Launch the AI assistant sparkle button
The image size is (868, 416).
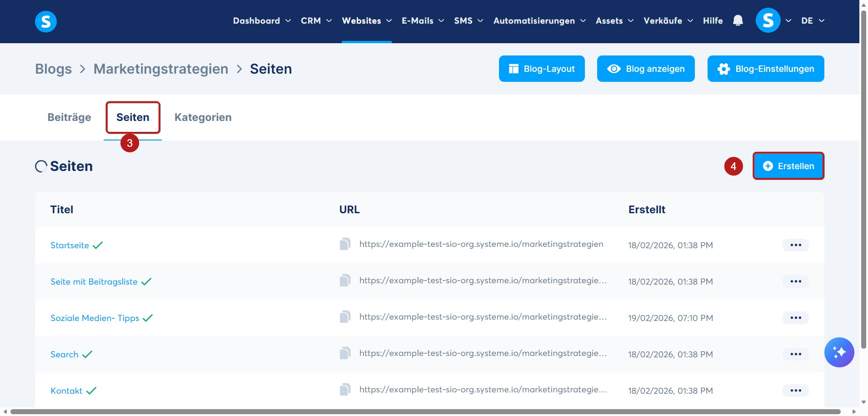click(839, 352)
